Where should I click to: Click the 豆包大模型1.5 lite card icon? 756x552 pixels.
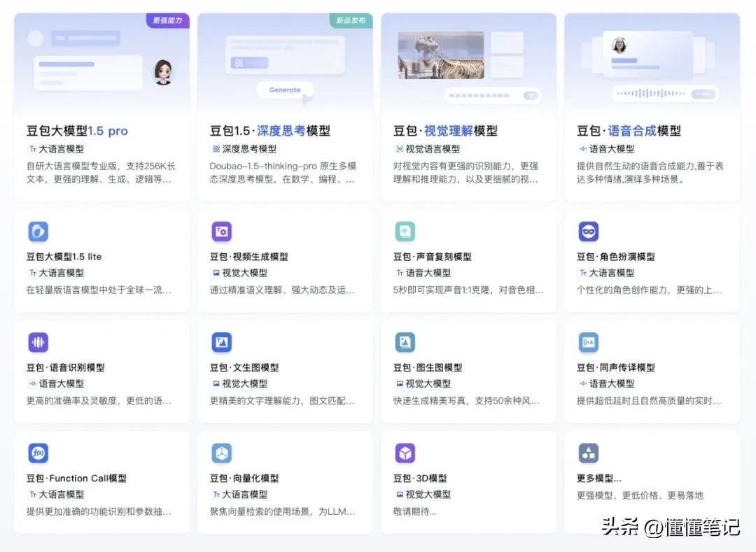38,232
